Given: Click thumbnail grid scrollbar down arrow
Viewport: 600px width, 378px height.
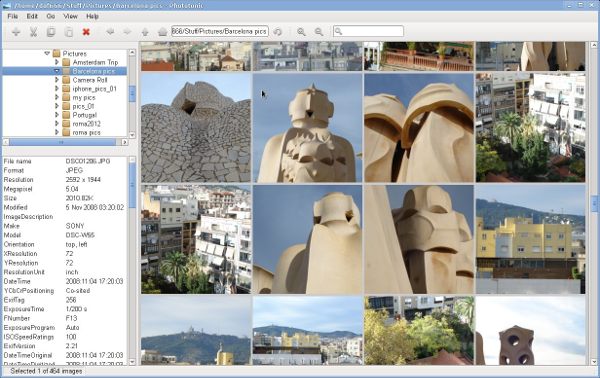Looking at the screenshot, I should click(x=594, y=362).
